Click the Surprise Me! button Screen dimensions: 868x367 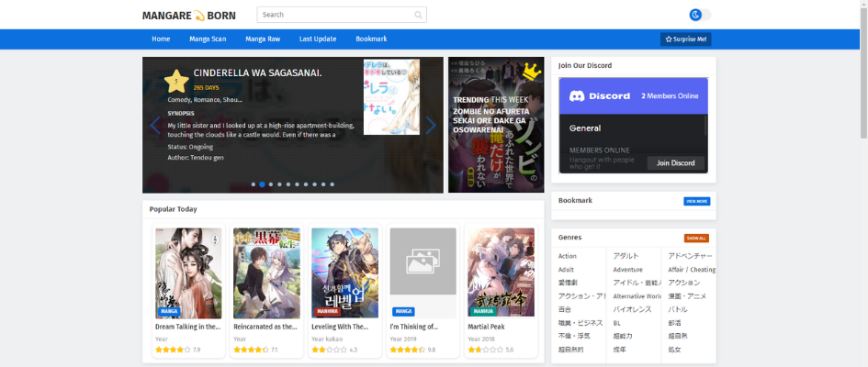685,39
